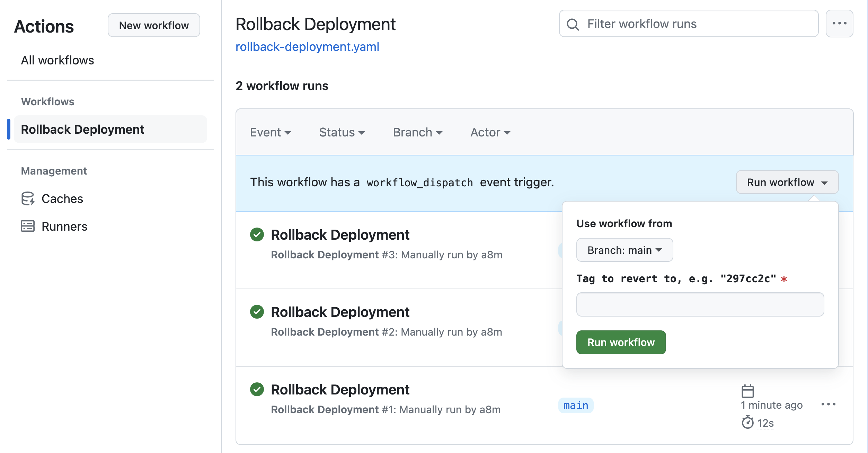Screen dimensions: 868x453
Task: Click the timer icon showing 12s duration
Action: click(746, 424)
